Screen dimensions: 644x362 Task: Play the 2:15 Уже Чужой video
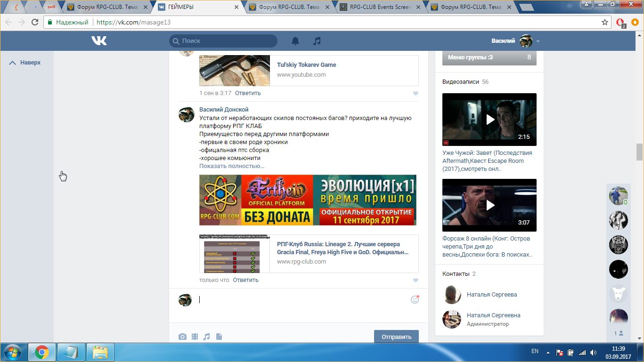[489, 120]
